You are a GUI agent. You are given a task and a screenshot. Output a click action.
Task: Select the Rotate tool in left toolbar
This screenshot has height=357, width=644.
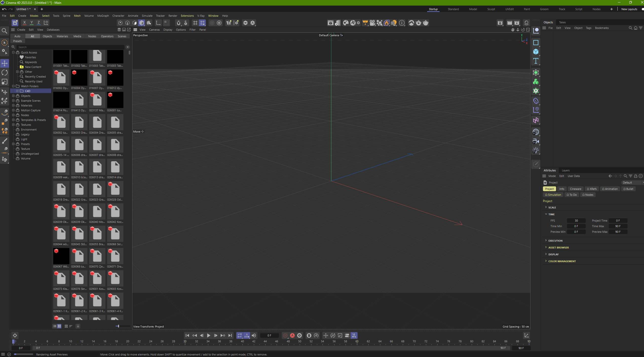click(x=5, y=73)
